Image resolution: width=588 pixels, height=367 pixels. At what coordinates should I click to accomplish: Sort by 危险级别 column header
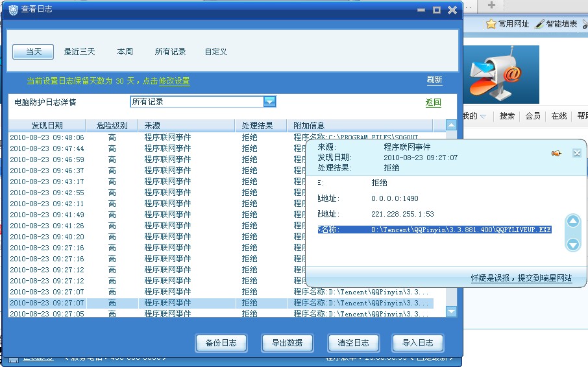[112, 125]
